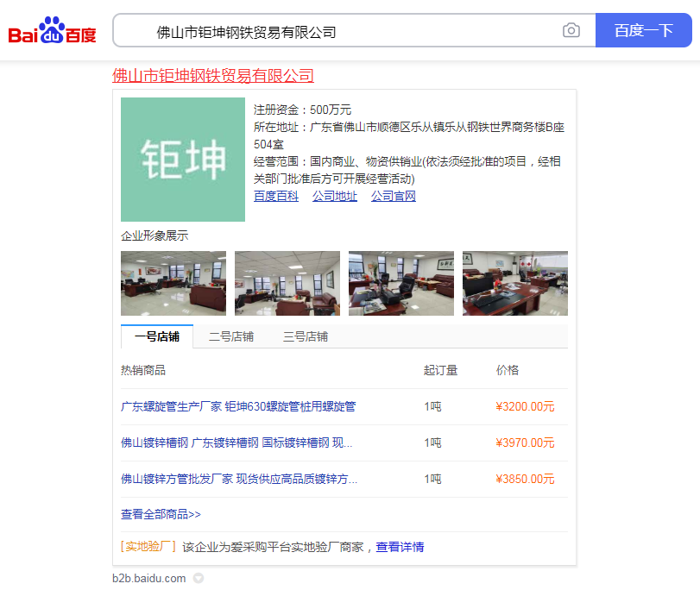Open the 佛山市钜坤钢铁贸易有限公司 result title link
This screenshot has height=590, width=700.
coord(213,75)
